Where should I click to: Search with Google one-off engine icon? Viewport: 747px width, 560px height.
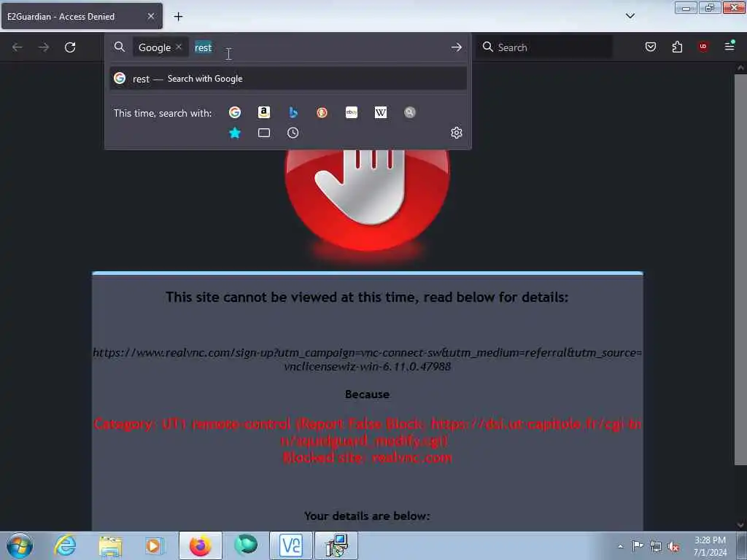[x=234, y=112]
